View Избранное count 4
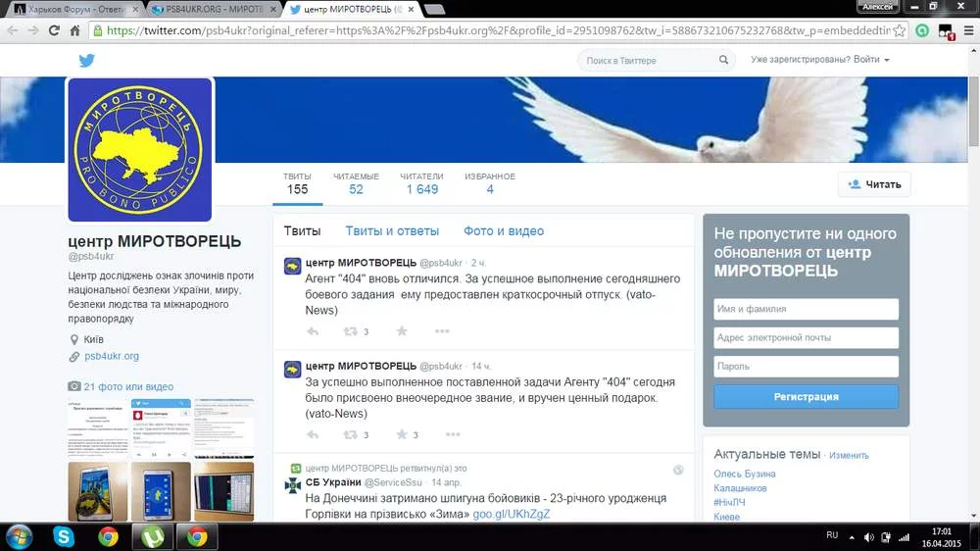This screenshot has height=551, width=980. click(x=490, y=184)
